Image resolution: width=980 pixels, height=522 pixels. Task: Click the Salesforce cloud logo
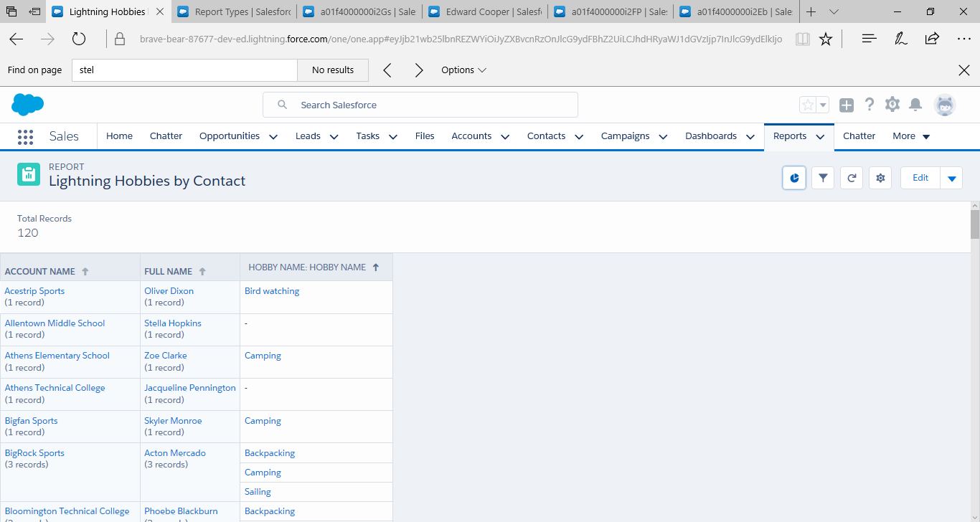click(27, 105)
